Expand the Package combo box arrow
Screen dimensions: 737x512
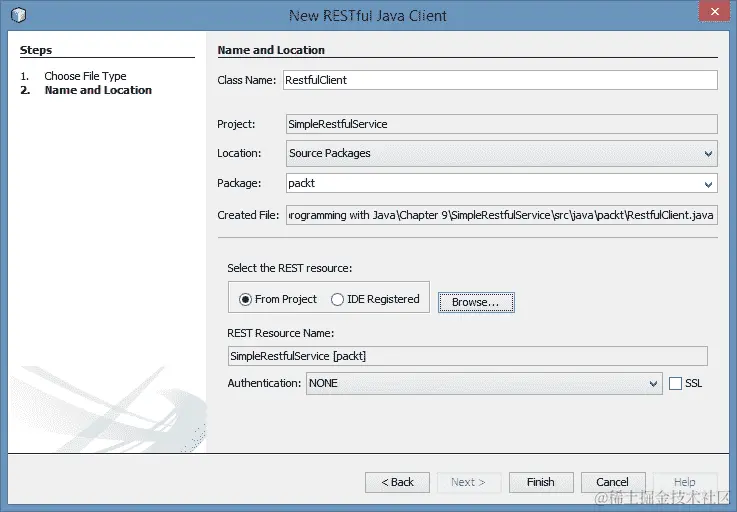pyautogui.click(x=708, y=184)
